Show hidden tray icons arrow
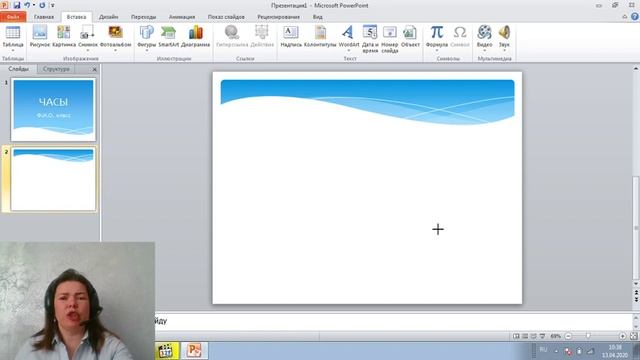640x360 pixels. coord(556,351)
